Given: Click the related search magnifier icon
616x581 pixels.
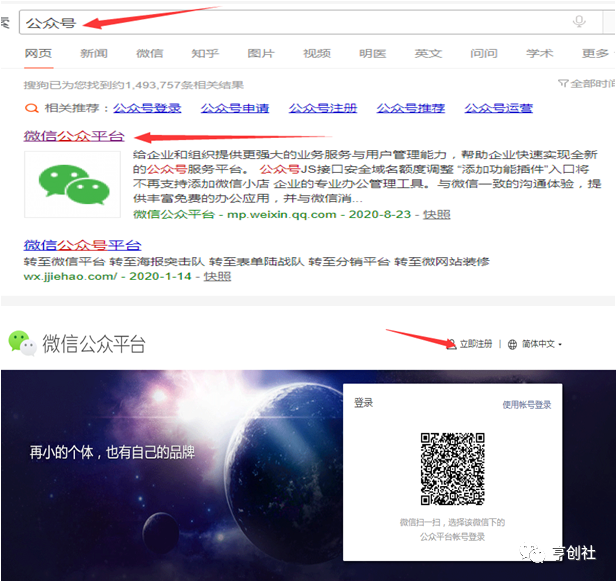Looking at the screenshot, I should point(32,108).
